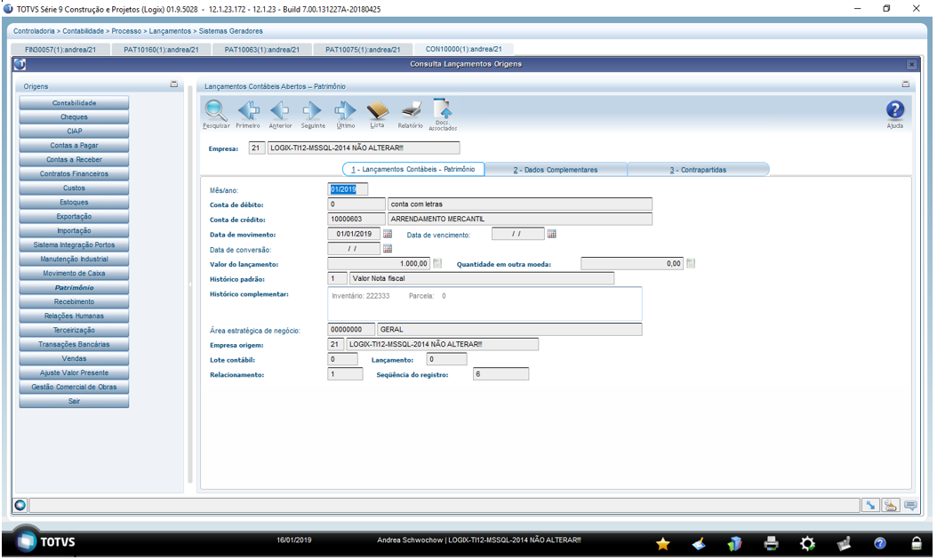This screenshot has width=937, height=560.
Task: Click the Relações Humanas button
Action: [74, 316]
